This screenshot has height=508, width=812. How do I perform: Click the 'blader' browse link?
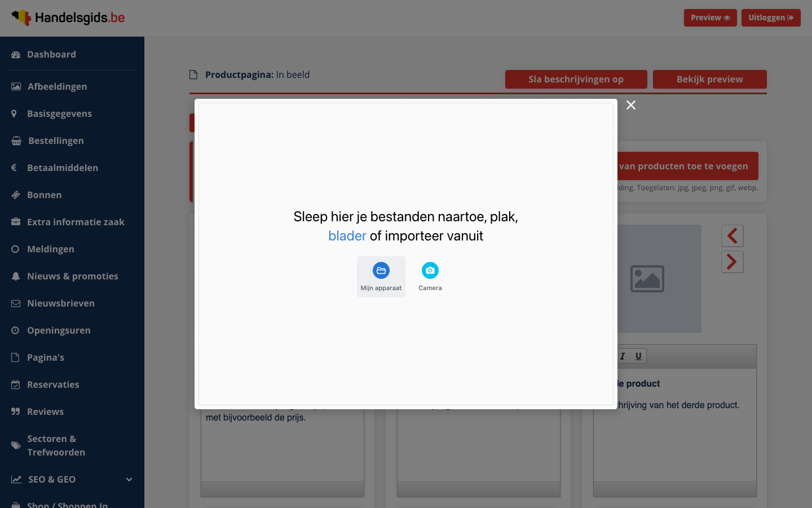coord(347,236)
